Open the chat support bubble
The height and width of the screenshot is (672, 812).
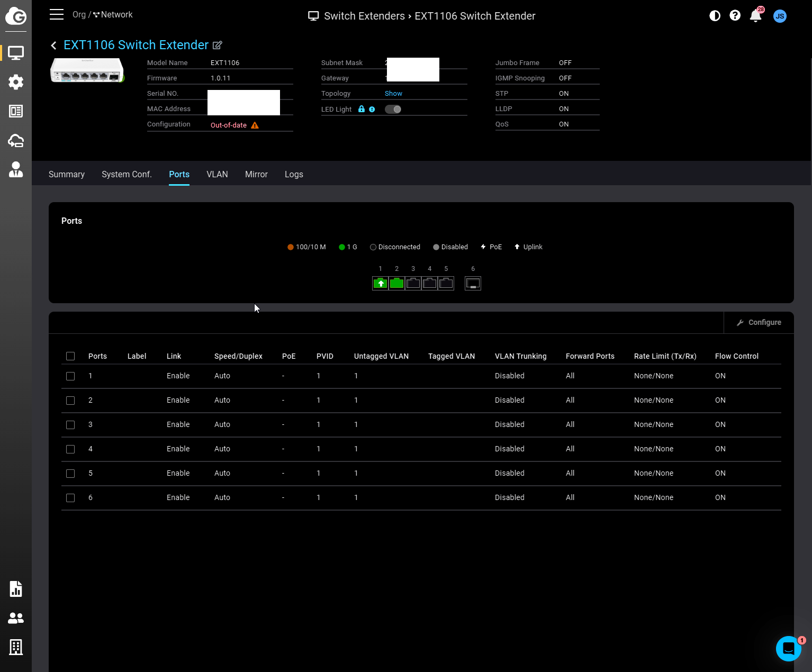click(x=788, y=648)
